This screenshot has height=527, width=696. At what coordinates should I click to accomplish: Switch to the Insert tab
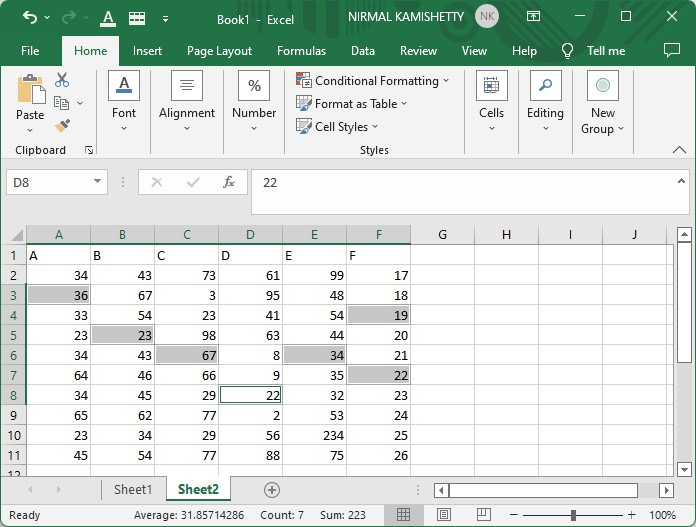pos(147,51)
